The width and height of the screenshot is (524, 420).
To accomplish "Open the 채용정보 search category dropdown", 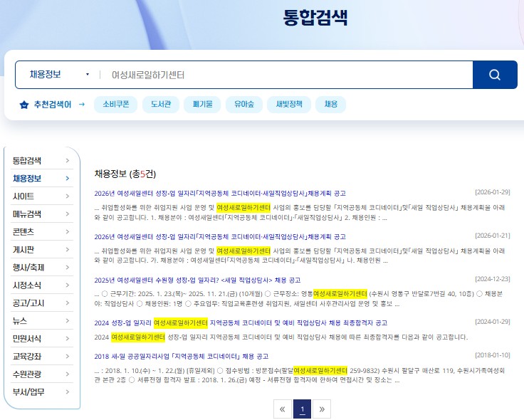I will (x=59, y=75).
